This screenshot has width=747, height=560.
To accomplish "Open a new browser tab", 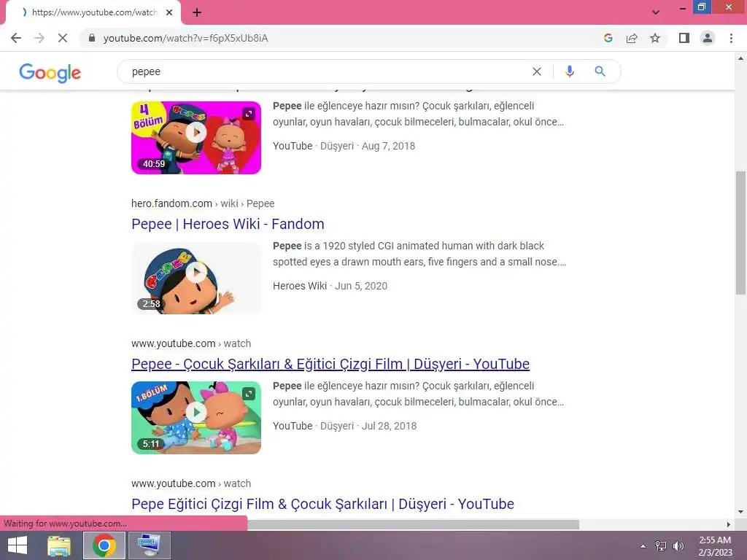I will [x=197, y=12].
